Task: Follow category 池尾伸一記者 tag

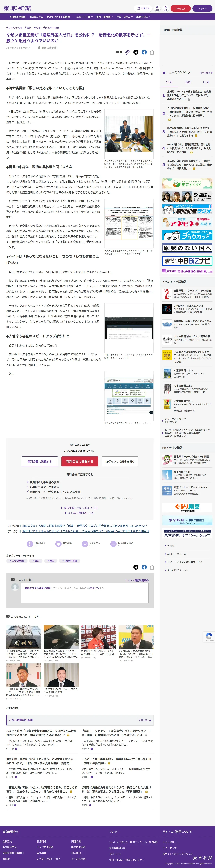Action: [x=69, y=561]
